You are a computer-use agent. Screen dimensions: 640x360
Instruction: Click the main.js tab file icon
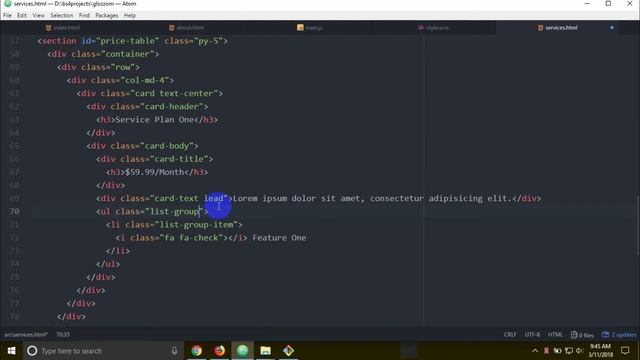(300, 28)
